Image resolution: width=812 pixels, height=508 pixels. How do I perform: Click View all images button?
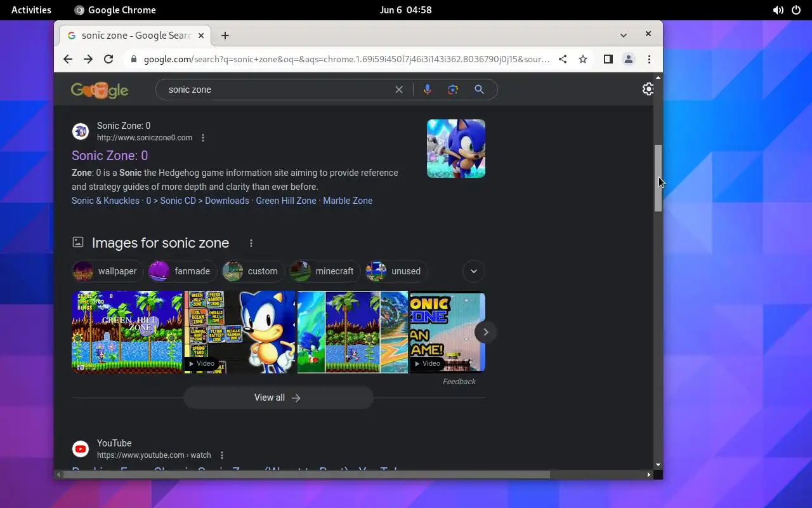coord(278,398)
